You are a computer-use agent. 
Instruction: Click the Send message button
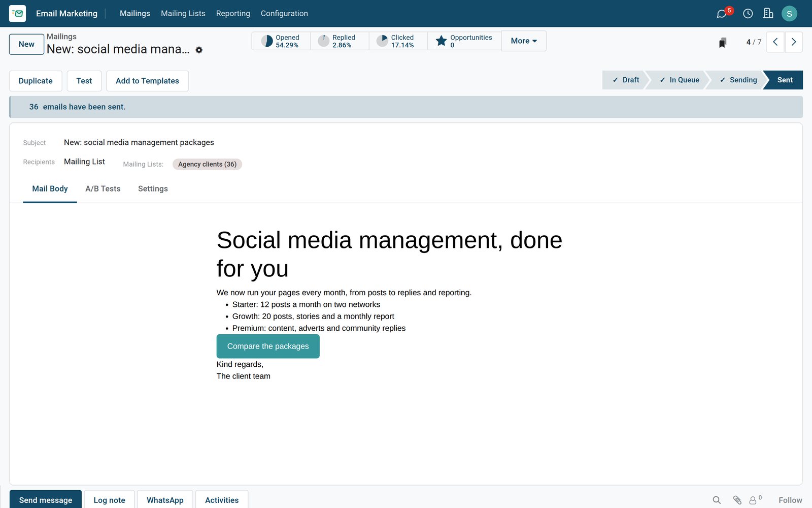tap(46, 500)
